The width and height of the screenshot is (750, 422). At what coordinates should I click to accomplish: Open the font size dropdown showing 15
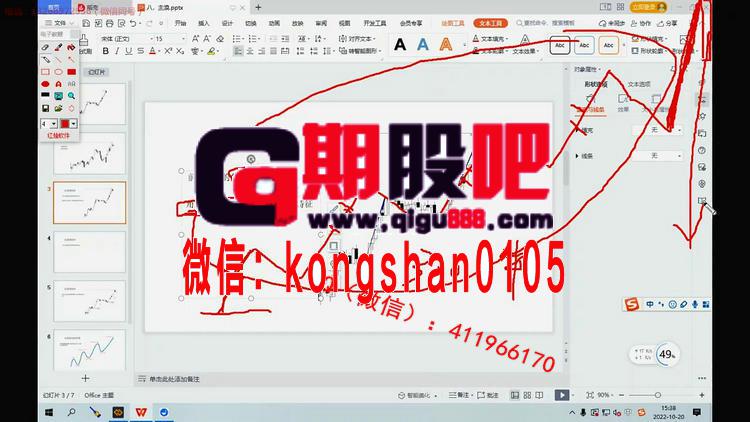point(183,39)
